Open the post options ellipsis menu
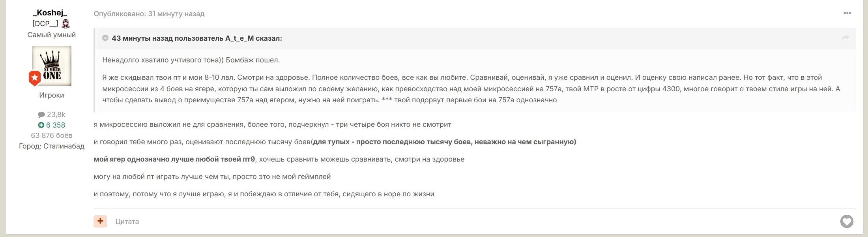The image size is (868, 237). 847,13
